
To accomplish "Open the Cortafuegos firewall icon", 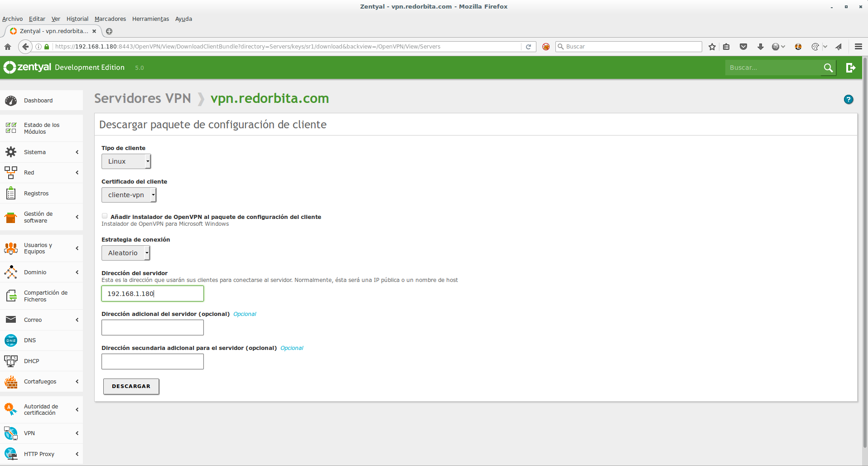I will (11, 382).
